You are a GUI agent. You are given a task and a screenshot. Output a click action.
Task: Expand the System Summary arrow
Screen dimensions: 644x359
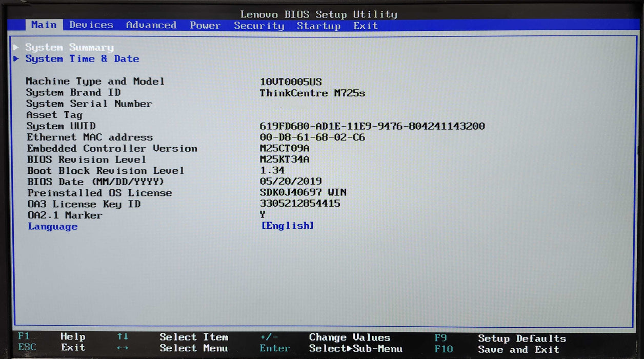point(16,47)
